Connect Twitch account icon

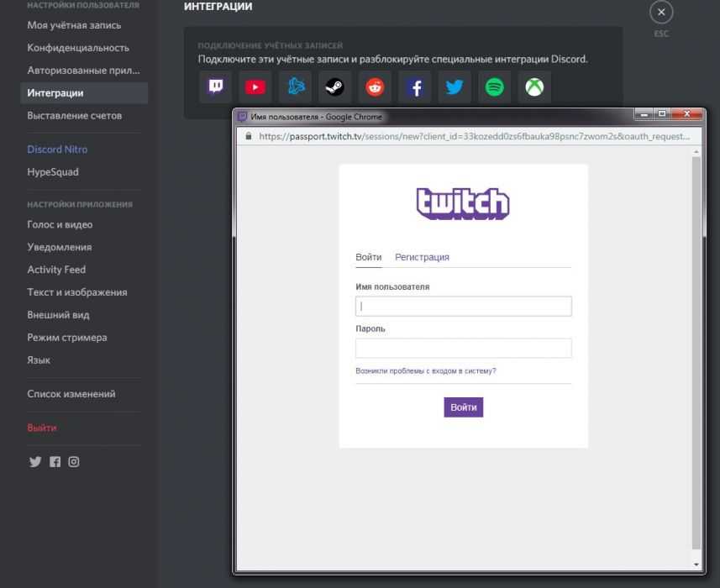(x=216, y=87)
